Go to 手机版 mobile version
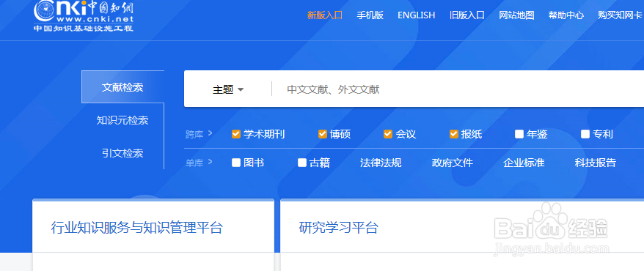The width and height of the screenshot is (644, 271). pos(370,15)
